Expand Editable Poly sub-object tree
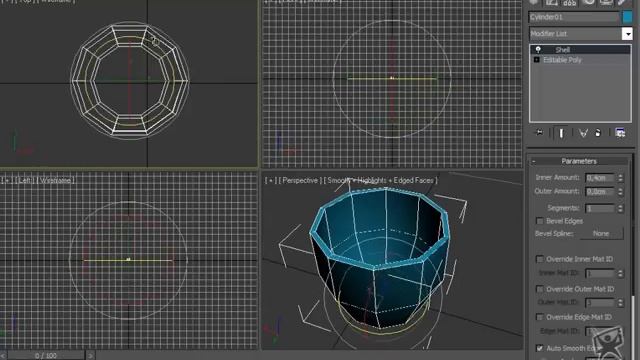Image resolution: width=640 pixels, height=360 pixels. coord(537,60)
